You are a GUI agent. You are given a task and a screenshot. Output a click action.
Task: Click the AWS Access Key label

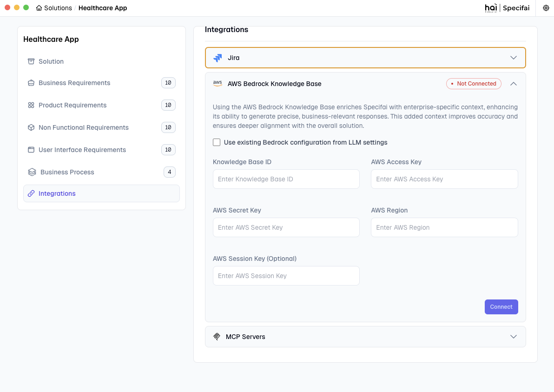pyautogui.click(x=396, y=162)
